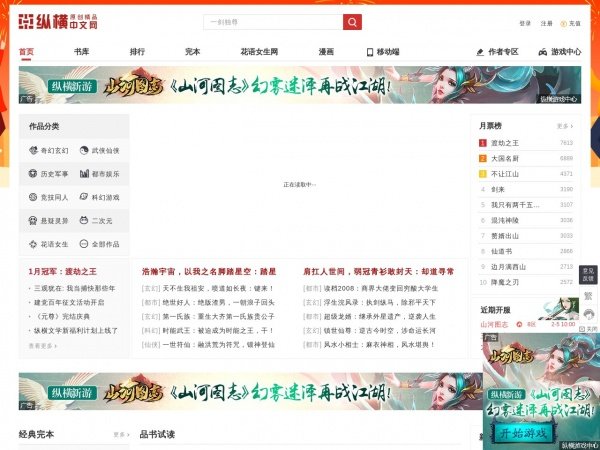
Task: Click the 登录 login link
Action: pos(525,24)
